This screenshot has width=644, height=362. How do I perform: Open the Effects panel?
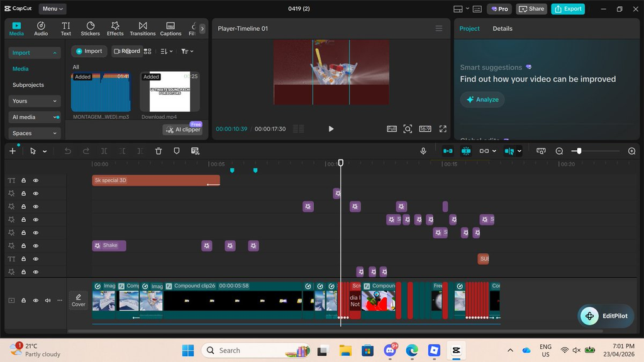tap(115, 29)
